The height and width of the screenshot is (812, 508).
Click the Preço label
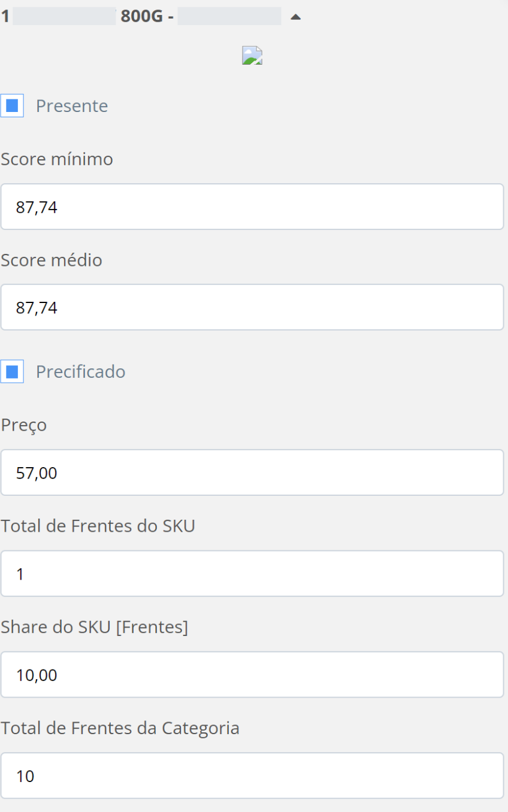click(24, 425)
